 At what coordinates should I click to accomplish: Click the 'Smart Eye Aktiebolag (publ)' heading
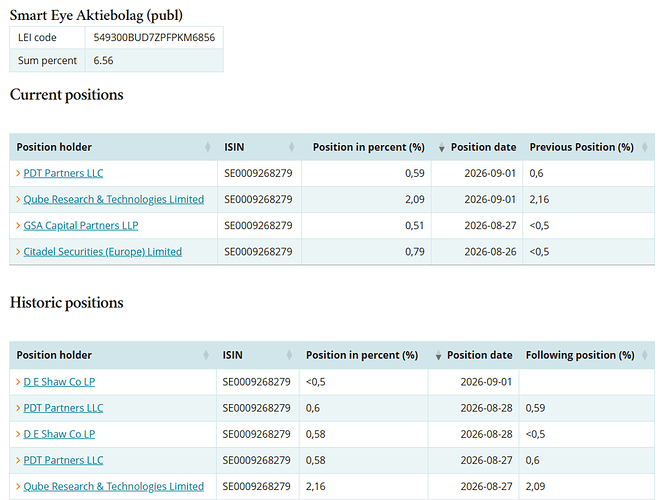(96, 16)
